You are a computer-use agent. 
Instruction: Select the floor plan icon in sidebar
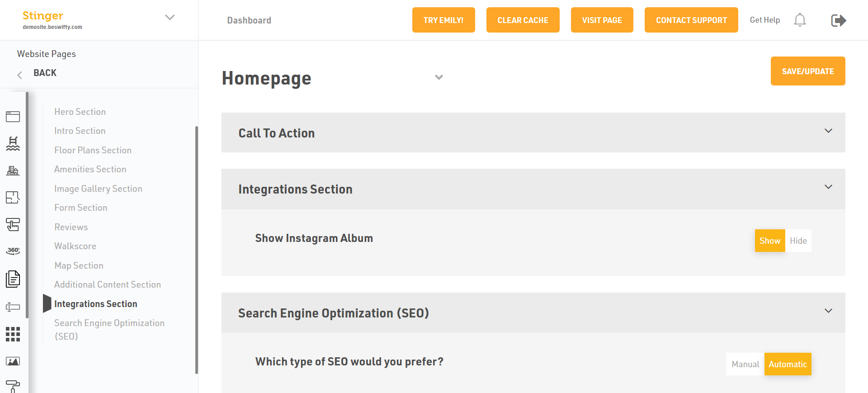13,198
